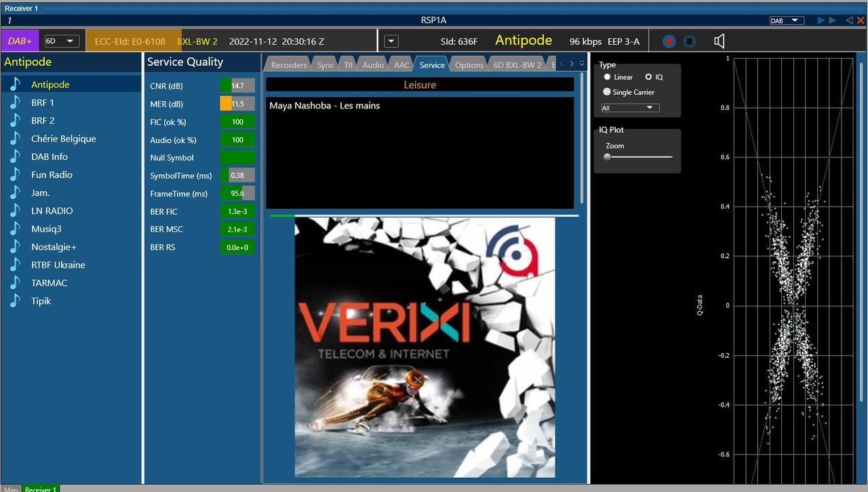Switch to the Recorders tab
Viewport: 868px width, 492px height.
[289, 64]
